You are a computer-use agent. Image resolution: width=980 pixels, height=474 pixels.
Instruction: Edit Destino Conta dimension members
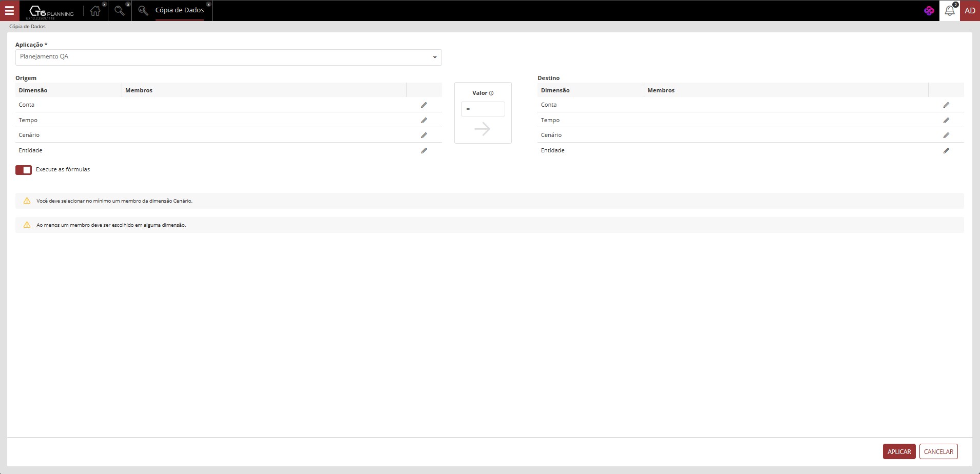point(946,105)
